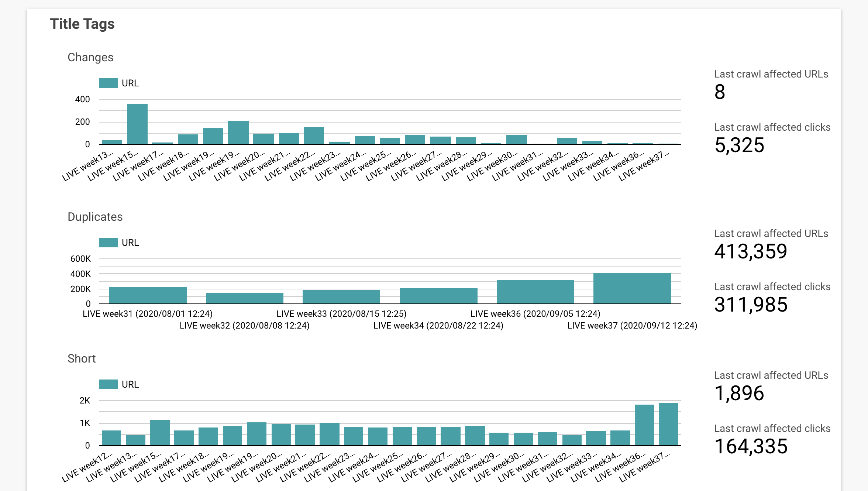The height and width of the screenshot is (491, 868).
Task: Click the Changes chart title
Action: [90, 57]
